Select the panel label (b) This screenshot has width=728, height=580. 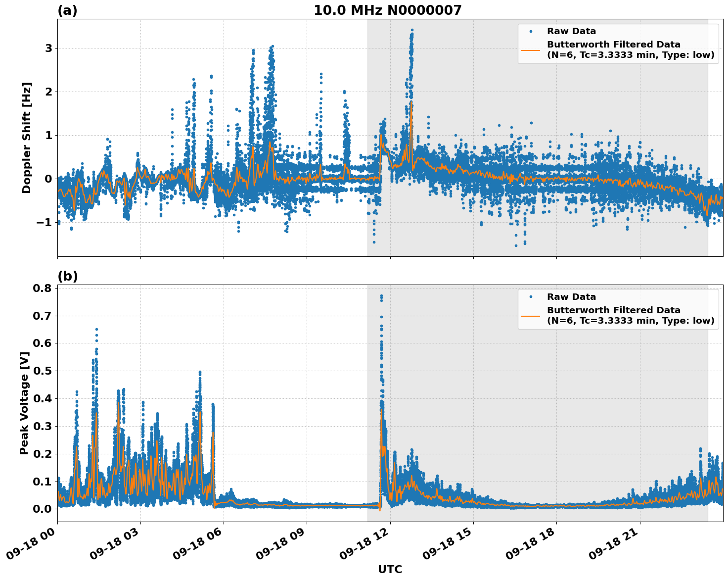tap(68, 276)
